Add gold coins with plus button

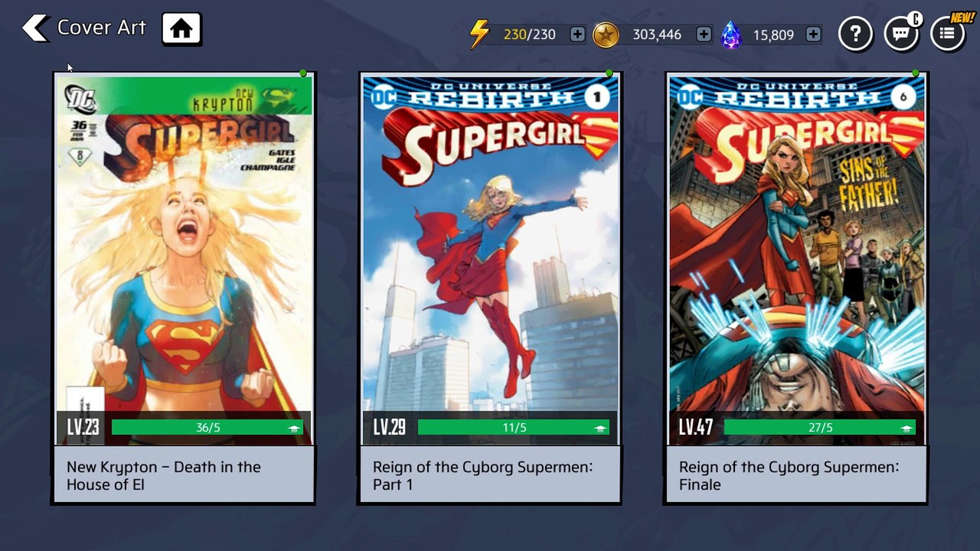coord(704,34)
